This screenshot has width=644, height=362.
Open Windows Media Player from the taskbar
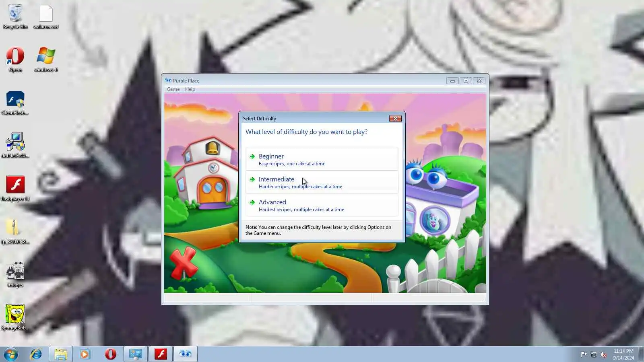[85, 354]
